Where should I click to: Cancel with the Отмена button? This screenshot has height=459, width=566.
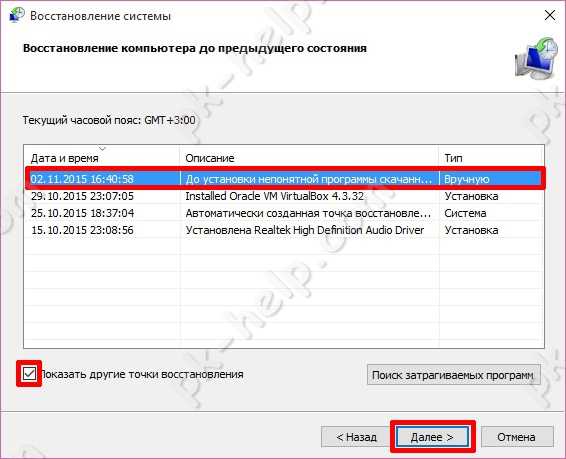517,437
